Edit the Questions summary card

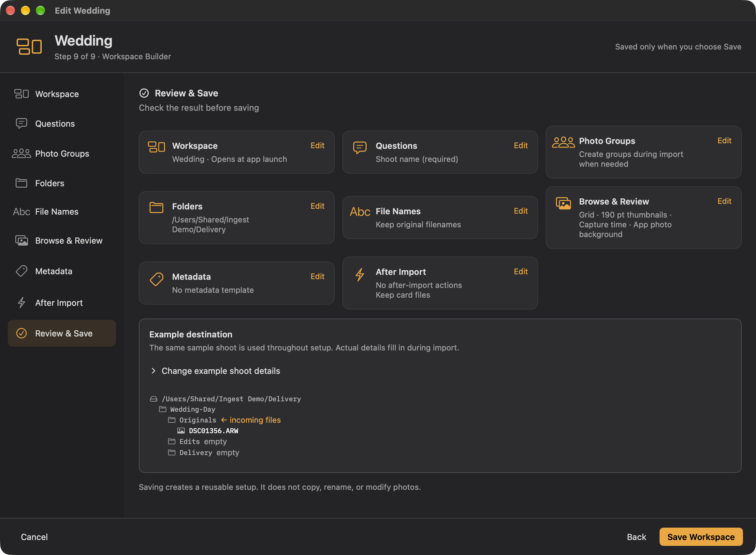tap(521, 146)
